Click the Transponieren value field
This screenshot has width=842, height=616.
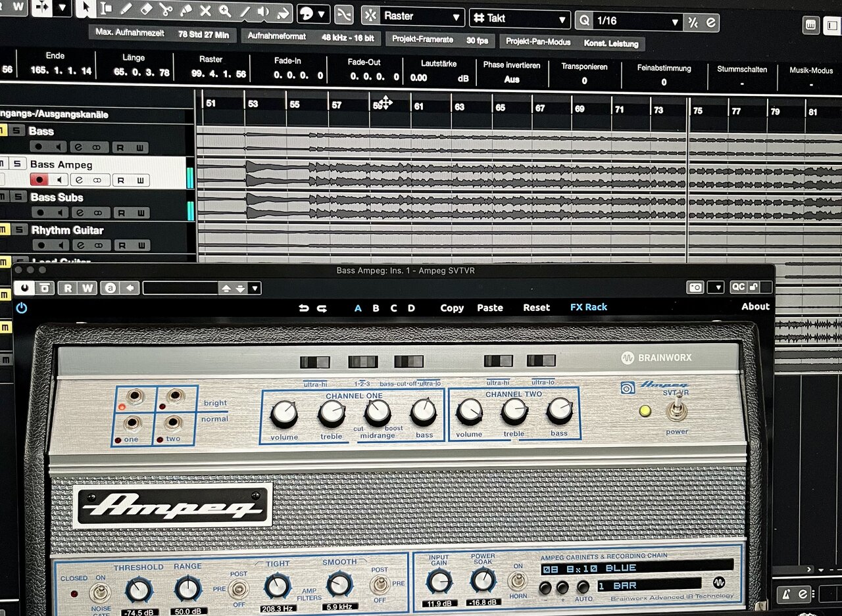click(584, 81)
